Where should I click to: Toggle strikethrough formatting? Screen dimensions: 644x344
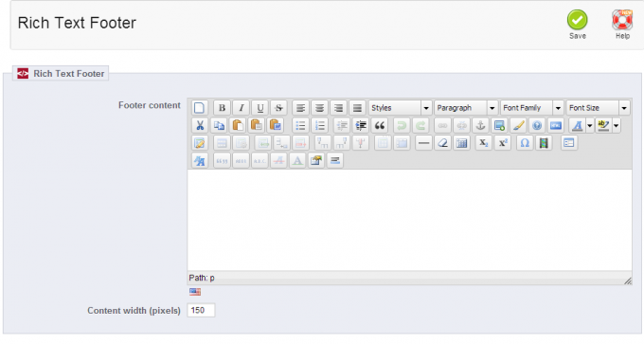(278, 108)
